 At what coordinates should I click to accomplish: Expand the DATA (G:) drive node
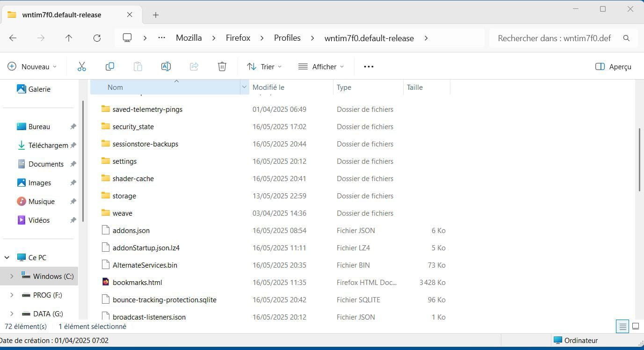click(12, 314)
